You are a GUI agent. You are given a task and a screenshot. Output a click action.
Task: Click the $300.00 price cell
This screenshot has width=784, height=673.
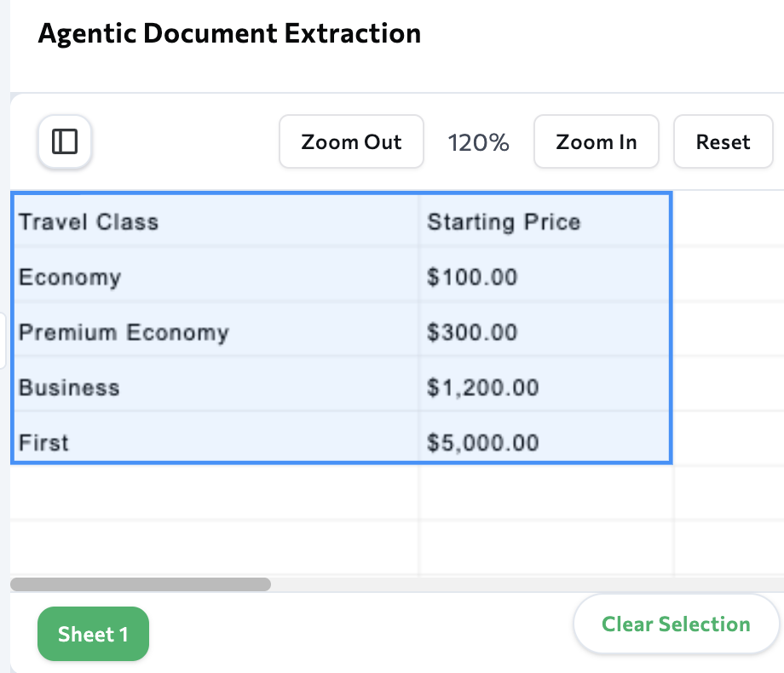[472, 332]
